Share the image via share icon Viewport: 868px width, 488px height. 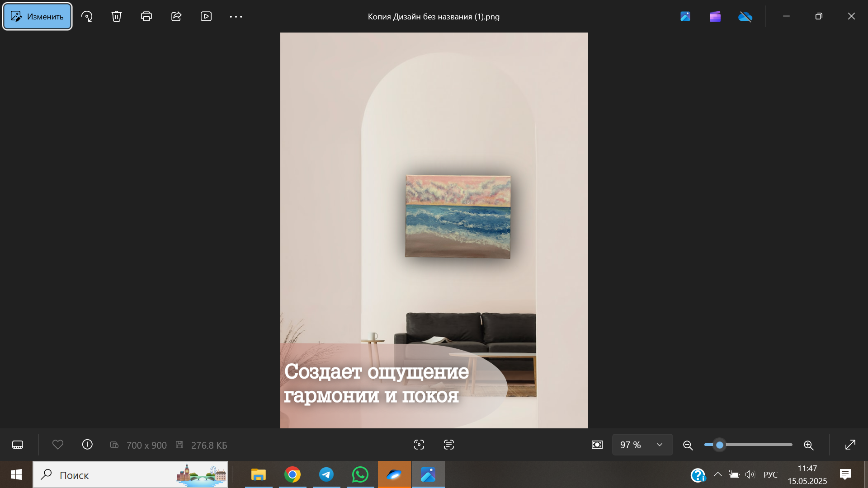pyautogui.click(x=176, y=17)
